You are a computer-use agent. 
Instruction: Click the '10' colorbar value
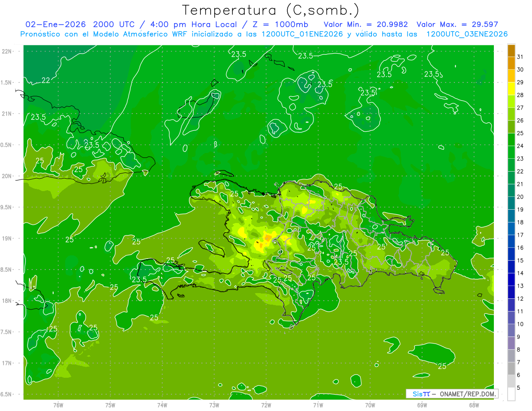(520, 324)
